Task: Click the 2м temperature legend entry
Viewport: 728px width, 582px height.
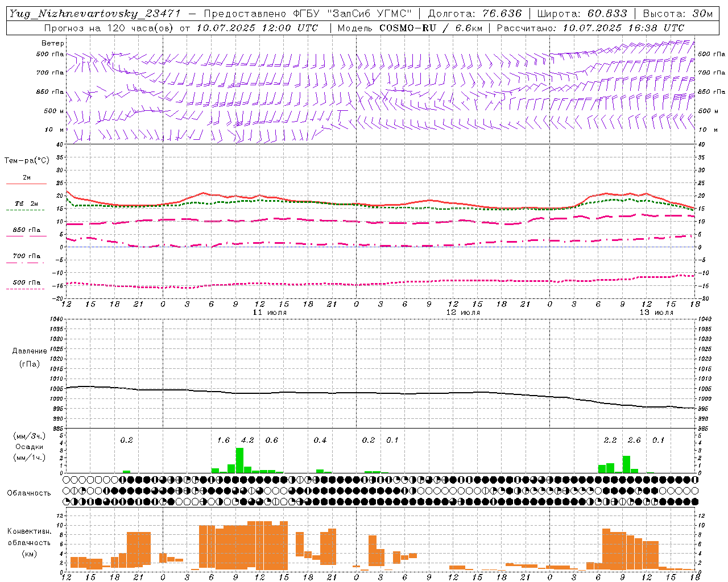Action: pyautogui.click(x=27, y=178)
